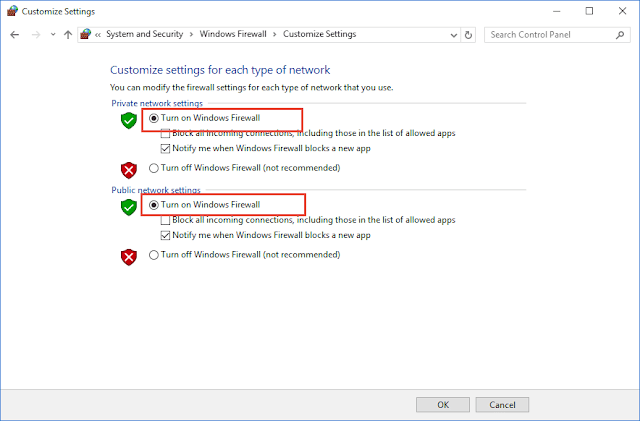Refresh the Control Panel address bar
The width and height of the screenshot is (640, 421).
(468, 35)
